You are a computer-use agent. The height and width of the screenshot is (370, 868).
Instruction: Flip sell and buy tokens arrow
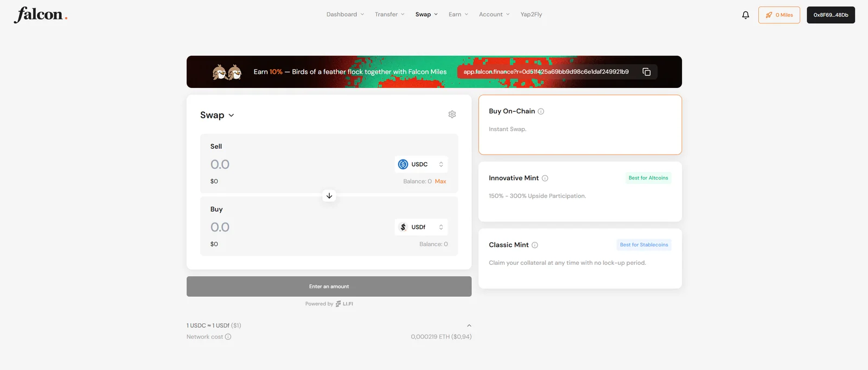tap(329, 196)
